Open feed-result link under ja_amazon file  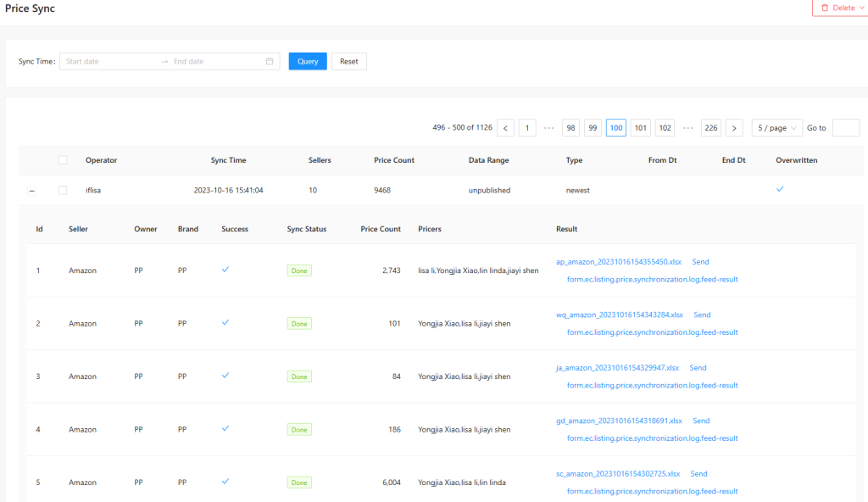(652, 386)
